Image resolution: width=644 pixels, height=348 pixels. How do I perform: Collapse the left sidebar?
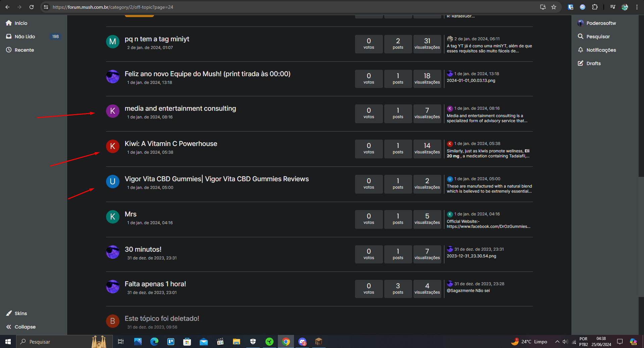pyautogui.click(x=21, y=327)
